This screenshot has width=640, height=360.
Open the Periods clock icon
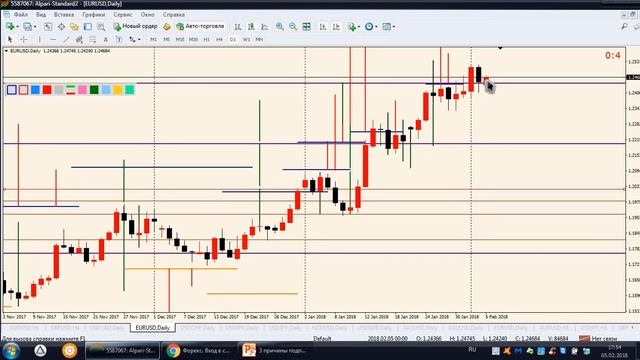[x=369, y=27]
